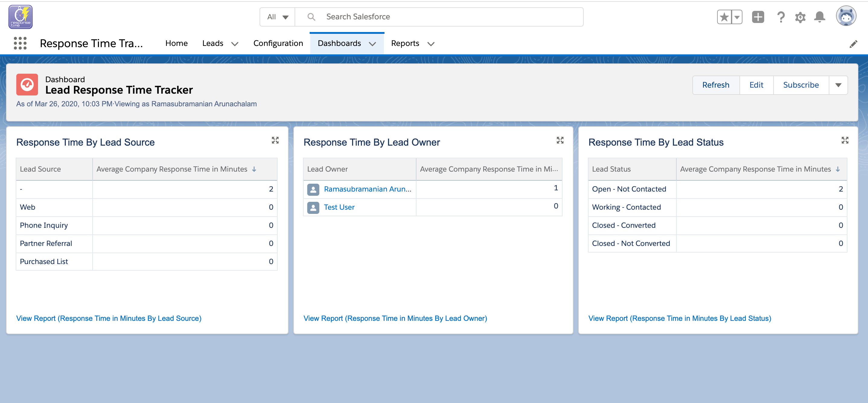Open the Setup gear icon
The image size is (868, 403).
tap(800, 17)
